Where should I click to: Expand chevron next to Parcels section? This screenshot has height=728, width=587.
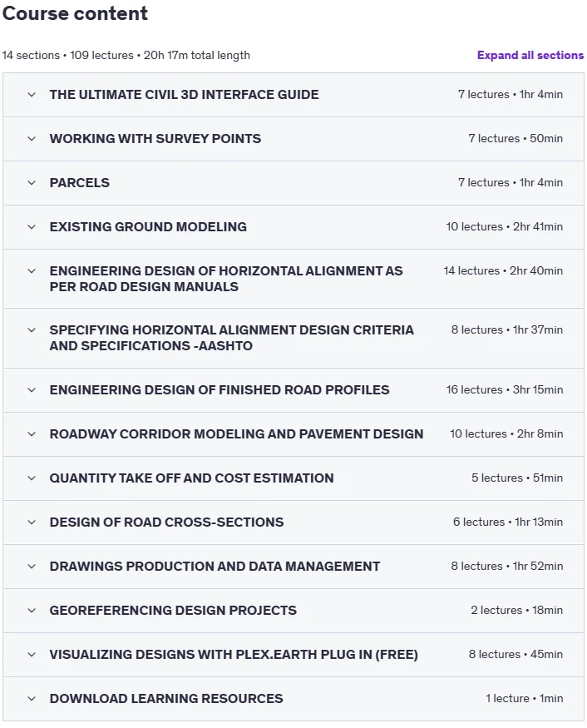(x=32, y=183)
